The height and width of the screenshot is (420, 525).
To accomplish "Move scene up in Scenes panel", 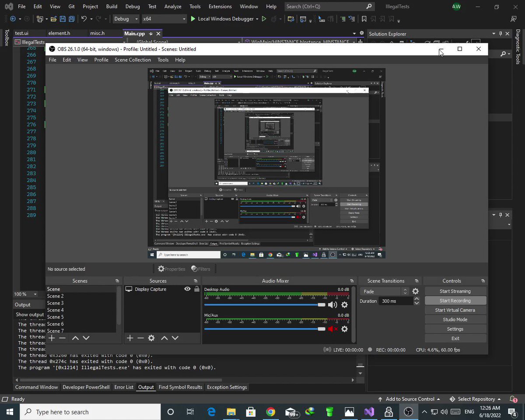I will [75, 338].
